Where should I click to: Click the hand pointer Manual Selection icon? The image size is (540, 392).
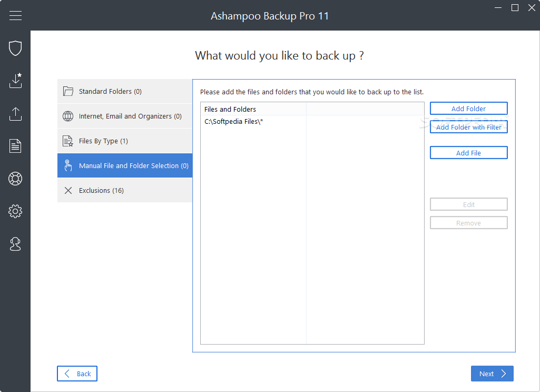pyautogui.click(x=68, y=165)
